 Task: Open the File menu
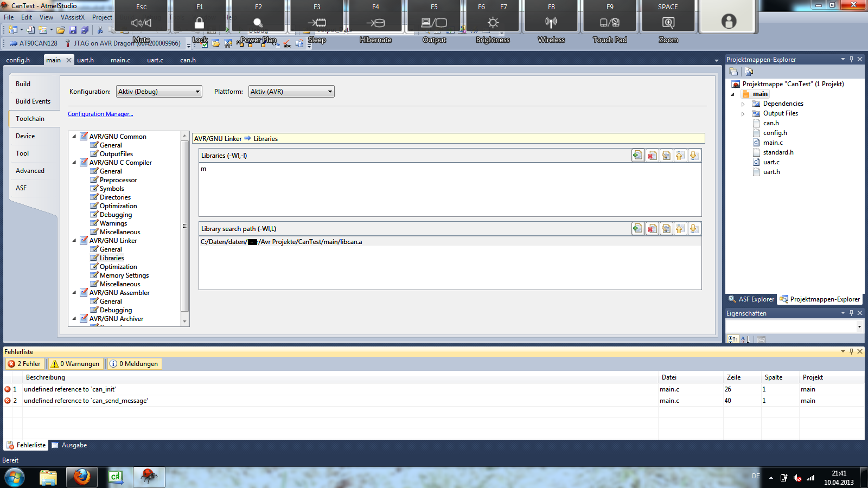click(x=9, y=17)
